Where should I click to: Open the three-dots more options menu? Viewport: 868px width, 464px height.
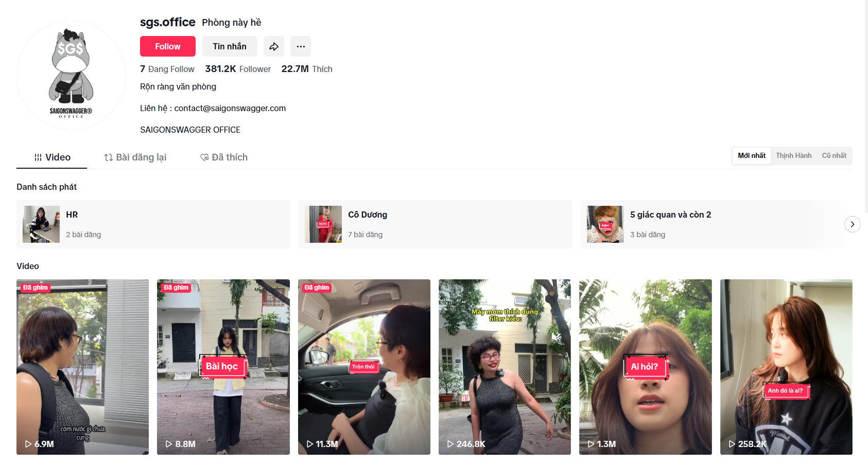coord(301,46)
